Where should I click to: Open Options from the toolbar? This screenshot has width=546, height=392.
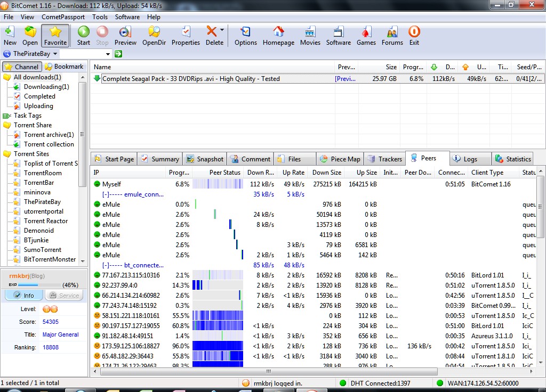(x=245, y=36)
